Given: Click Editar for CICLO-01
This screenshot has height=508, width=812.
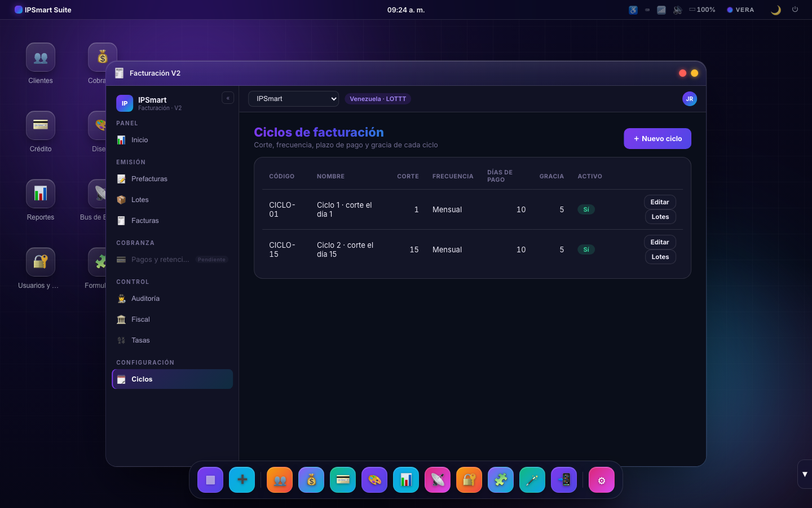Looking at the screenshot, I should click(x=660, y=202).
